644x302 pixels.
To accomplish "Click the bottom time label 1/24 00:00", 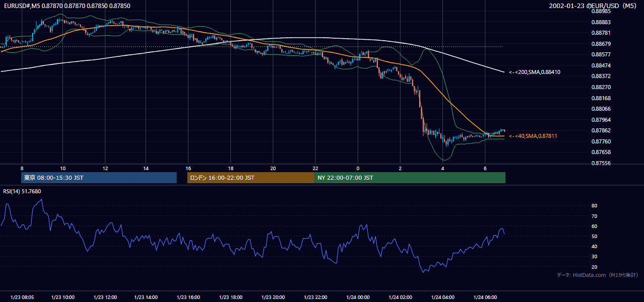I will click(358, 297).
